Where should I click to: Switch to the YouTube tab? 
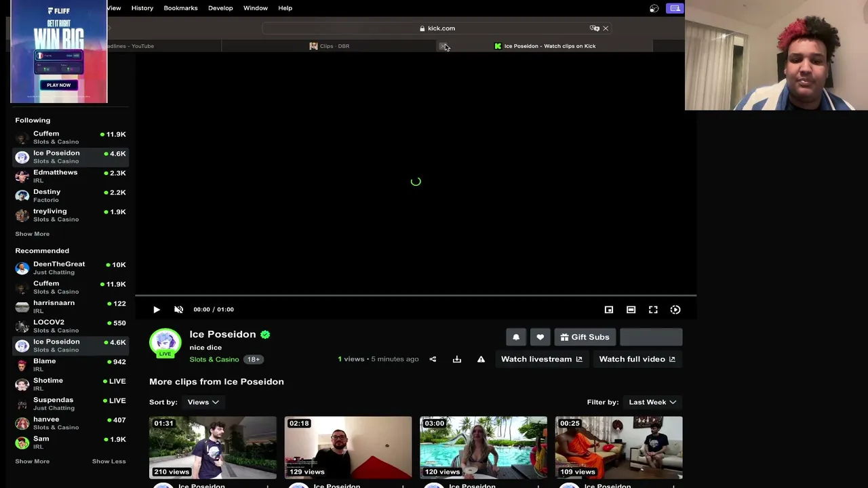[130, 46]
